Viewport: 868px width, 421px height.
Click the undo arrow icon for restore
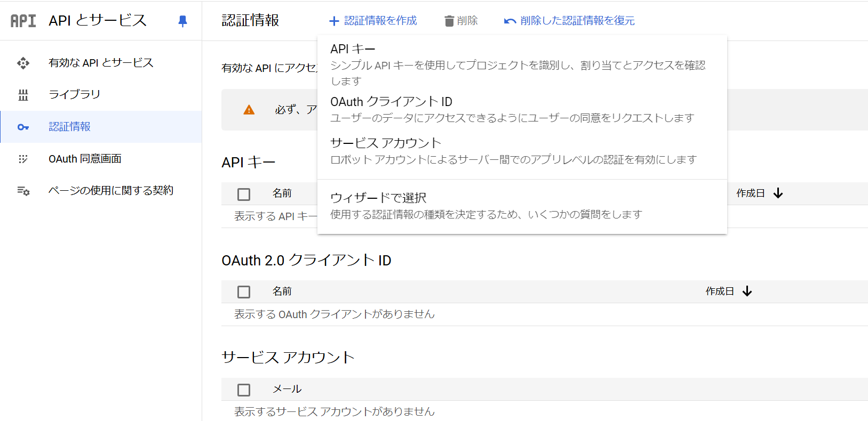click(509, 21)
